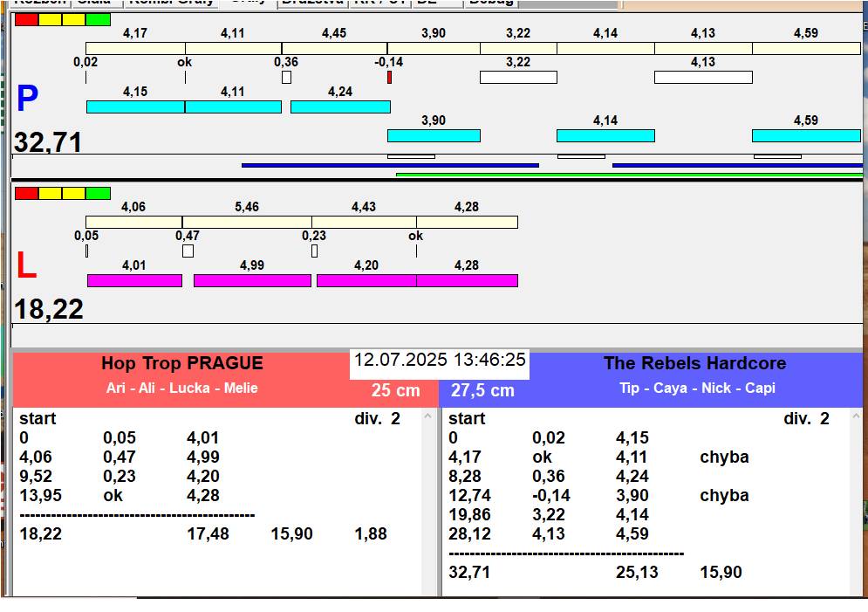Image resolution: width=868 pixels, height=612 pixels.
Task: Click The Rebels Hardcore team header
Action: click(x=694, y=363)
